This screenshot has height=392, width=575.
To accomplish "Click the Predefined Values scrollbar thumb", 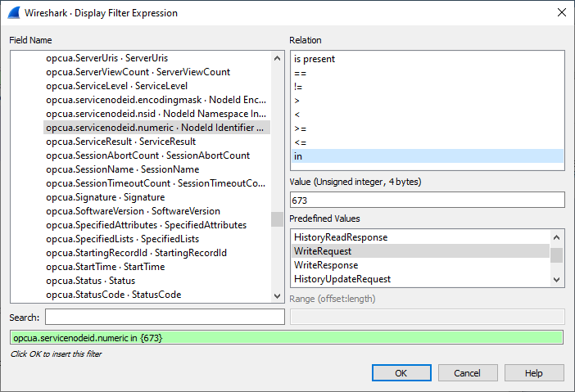I will point(557,255).
